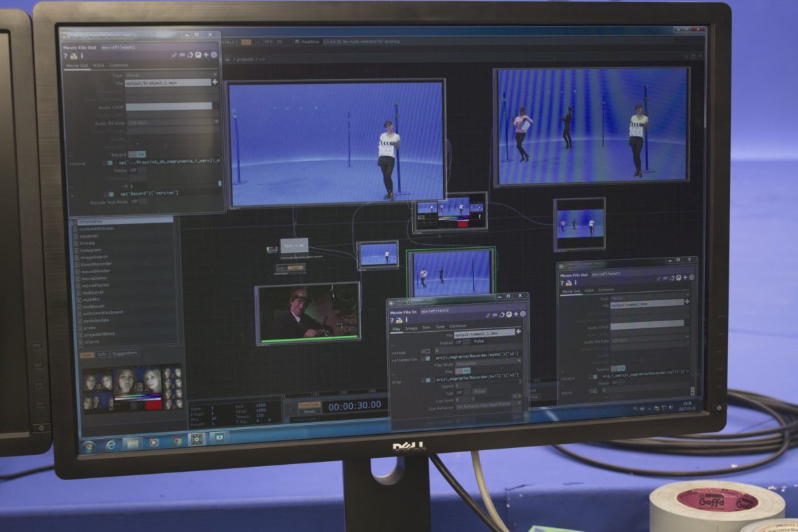Click help question mark in Movie File In panel
Screen dimensions: 798x532
click(392, 321)
